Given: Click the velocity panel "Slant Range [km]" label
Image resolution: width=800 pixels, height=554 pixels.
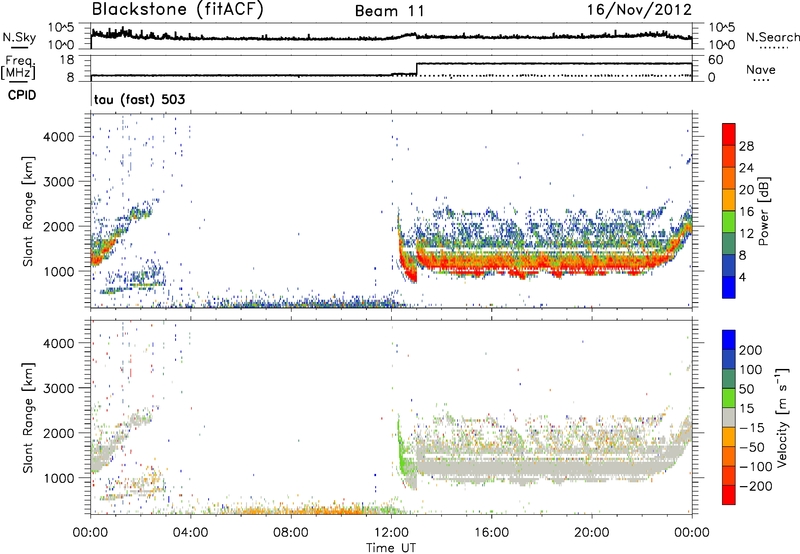Looking at the screenshot, I should point(28,418).
